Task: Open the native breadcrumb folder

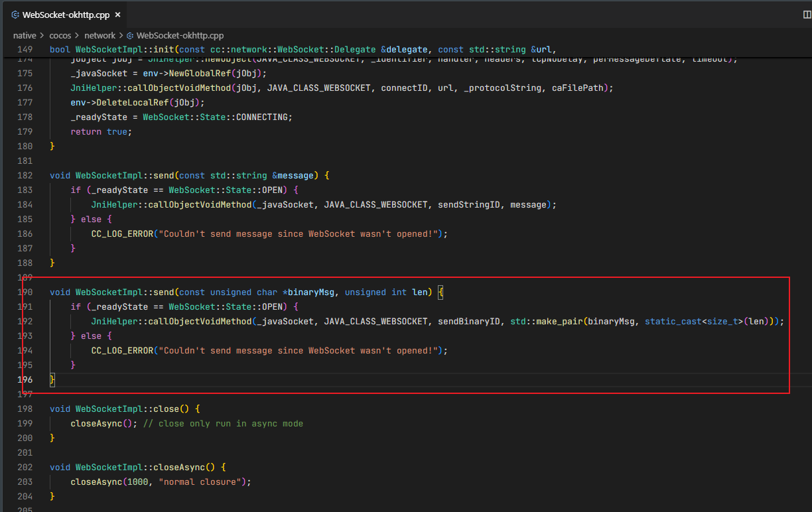Action: (x=25, y=36)
